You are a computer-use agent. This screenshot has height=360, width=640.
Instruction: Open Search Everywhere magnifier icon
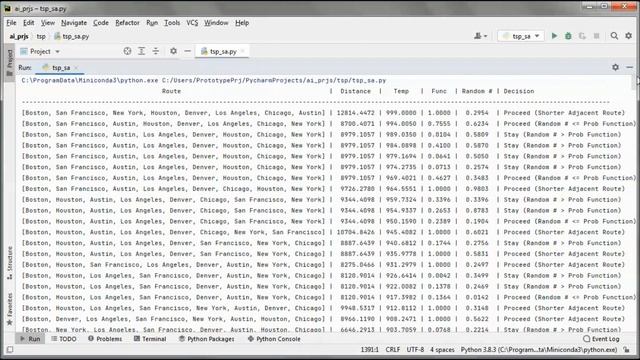[614, 36]
